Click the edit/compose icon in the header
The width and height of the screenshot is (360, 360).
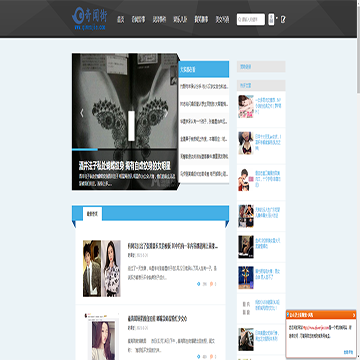[283, 19]
